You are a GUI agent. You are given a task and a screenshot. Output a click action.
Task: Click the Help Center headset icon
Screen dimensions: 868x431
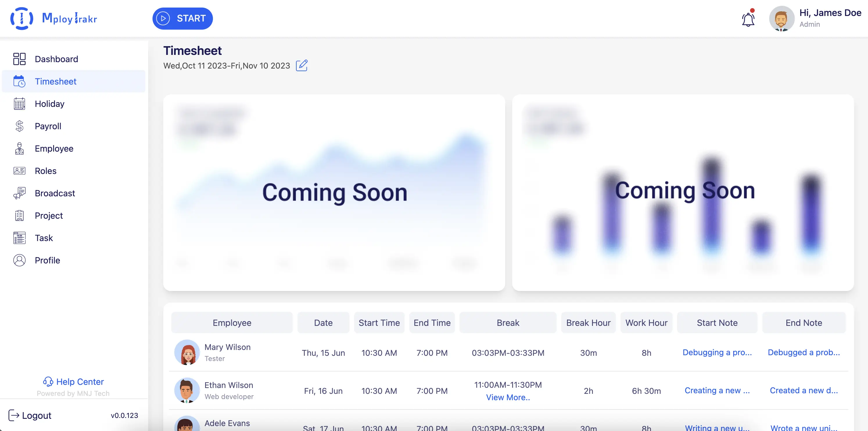click(x=48, y=381)
